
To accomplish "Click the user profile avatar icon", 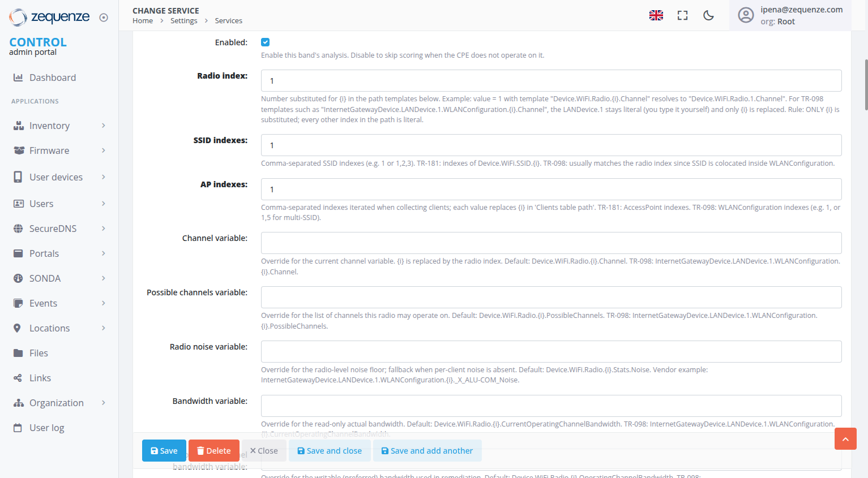I will [x=746, y=15].
